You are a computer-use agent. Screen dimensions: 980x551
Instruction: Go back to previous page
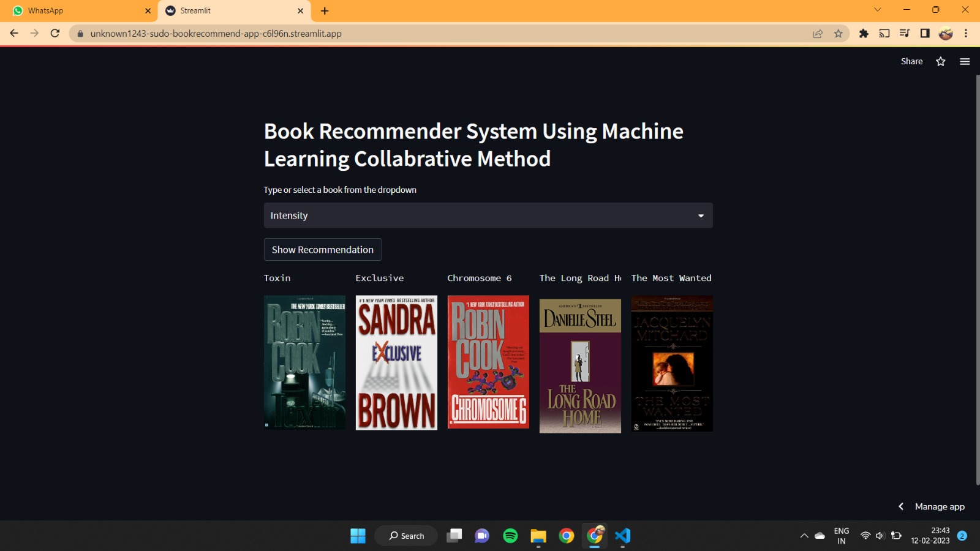click(14, 33)
